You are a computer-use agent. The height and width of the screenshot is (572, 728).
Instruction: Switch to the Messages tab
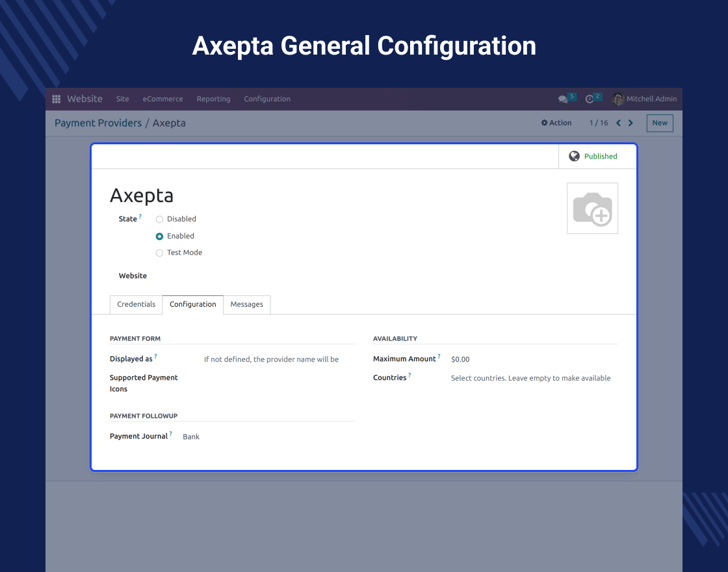tap(246, 305)
